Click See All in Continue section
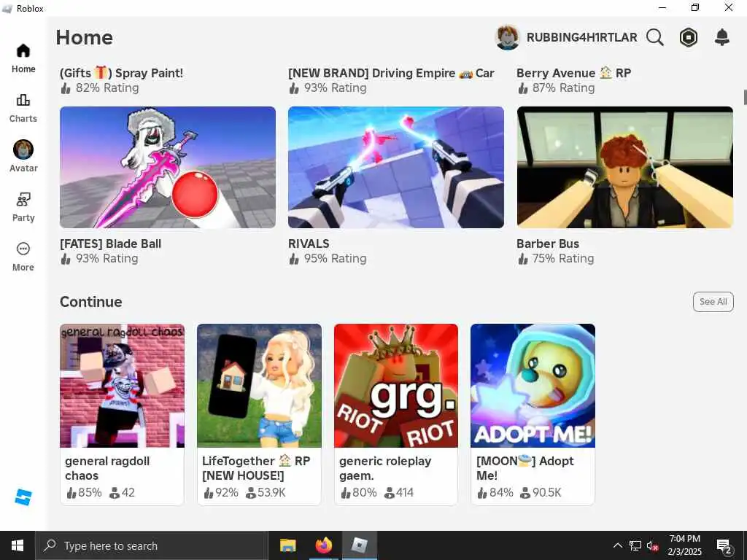 click(x=713, y=301)
